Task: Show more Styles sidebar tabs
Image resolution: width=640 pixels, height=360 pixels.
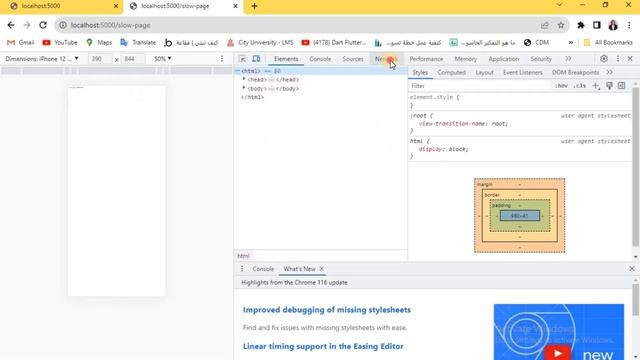Action: tap(609, 72)
